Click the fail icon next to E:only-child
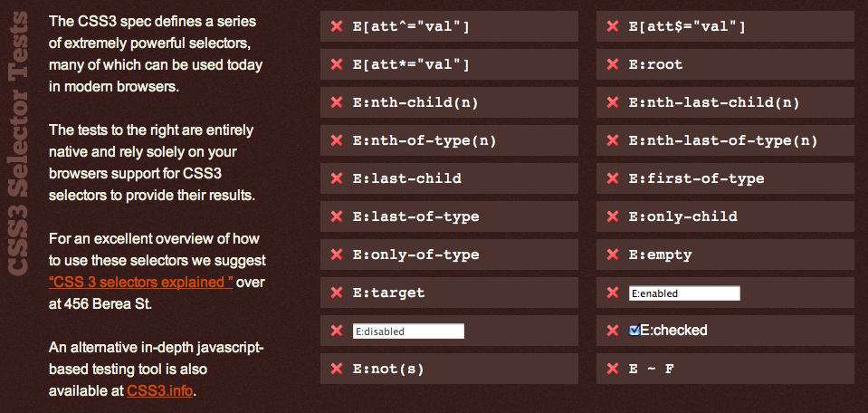Image resolution: width=868 pixels, height=413 pixels. coord(612,216)
